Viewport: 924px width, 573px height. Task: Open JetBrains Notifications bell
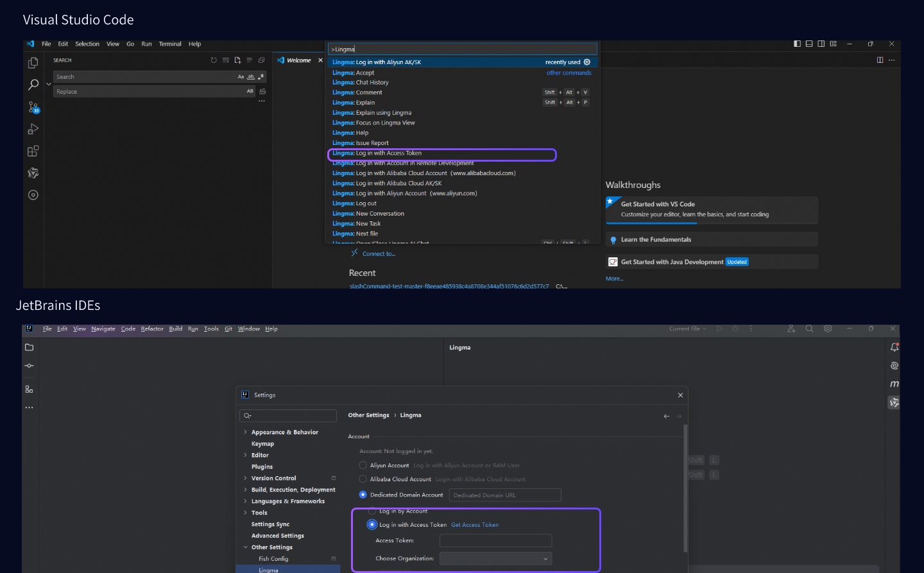point(894,347)
